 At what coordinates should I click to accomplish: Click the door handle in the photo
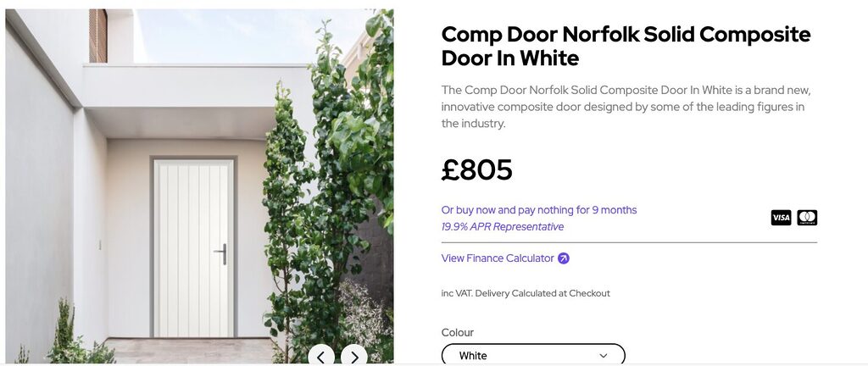pyautogui.click(x=223, y=253)
